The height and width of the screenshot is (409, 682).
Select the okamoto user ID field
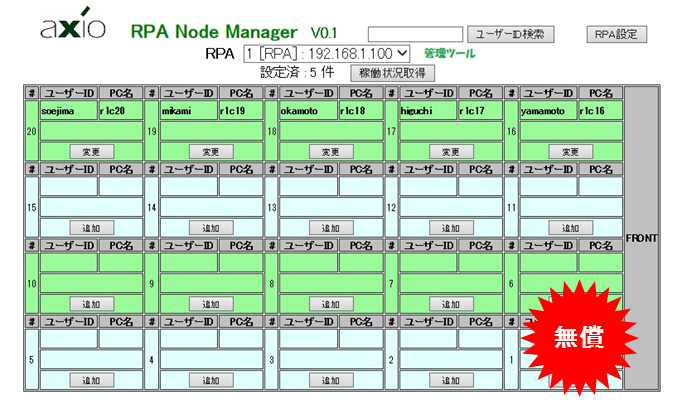(x=308, y=111)
